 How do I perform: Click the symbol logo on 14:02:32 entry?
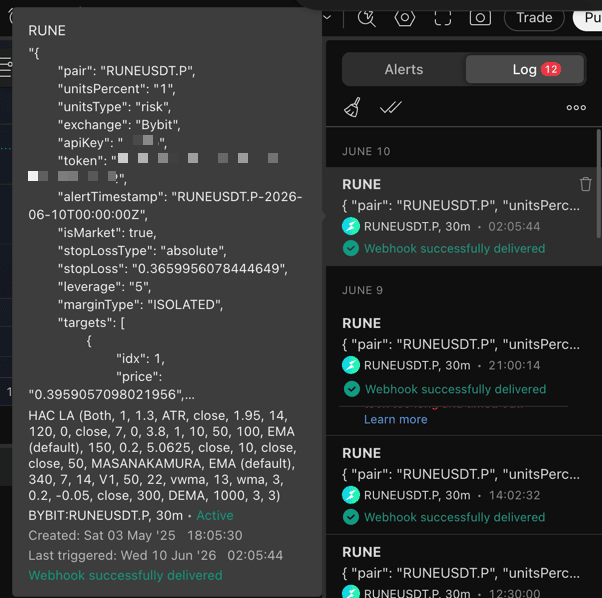351,495
